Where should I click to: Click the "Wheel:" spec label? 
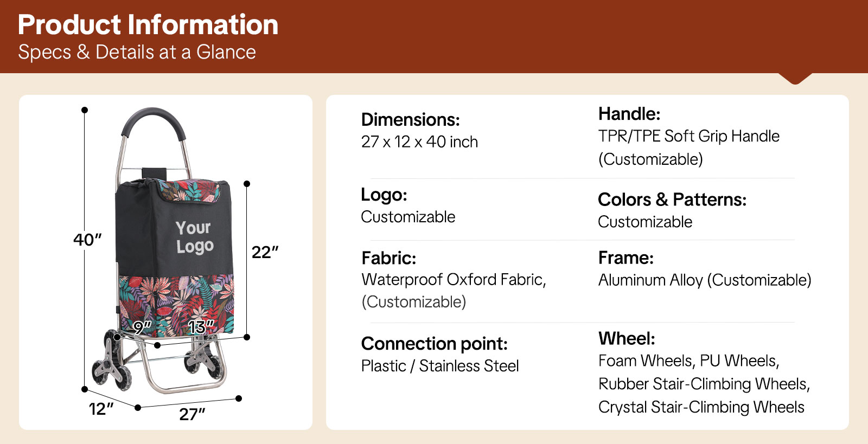pyautogui.click(x=627, y=339)
